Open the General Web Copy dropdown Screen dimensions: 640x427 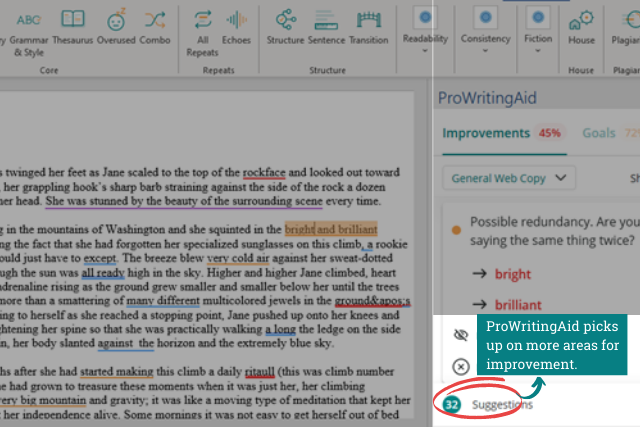coord(509,178)
